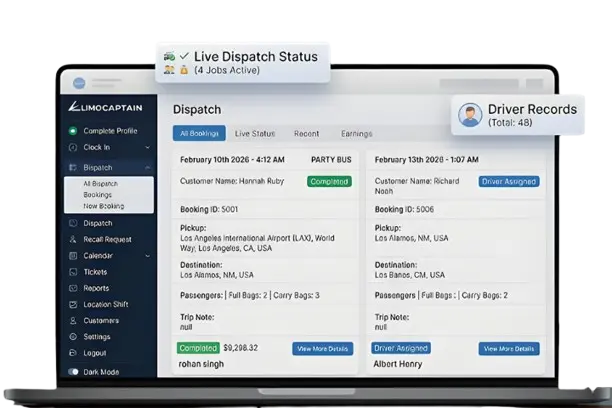
Task: Open Tickets via its sidebar icon
Action: (x=72, y=272)
